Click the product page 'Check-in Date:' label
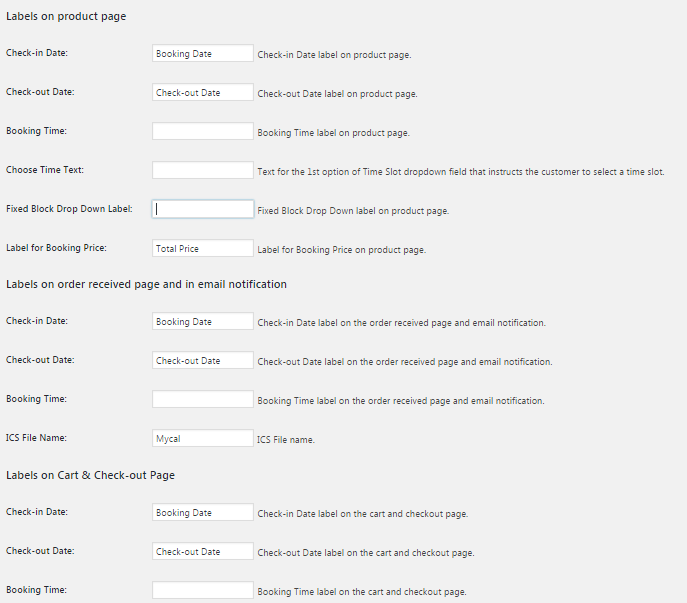687x603 pixels. (x=37, y=53)
